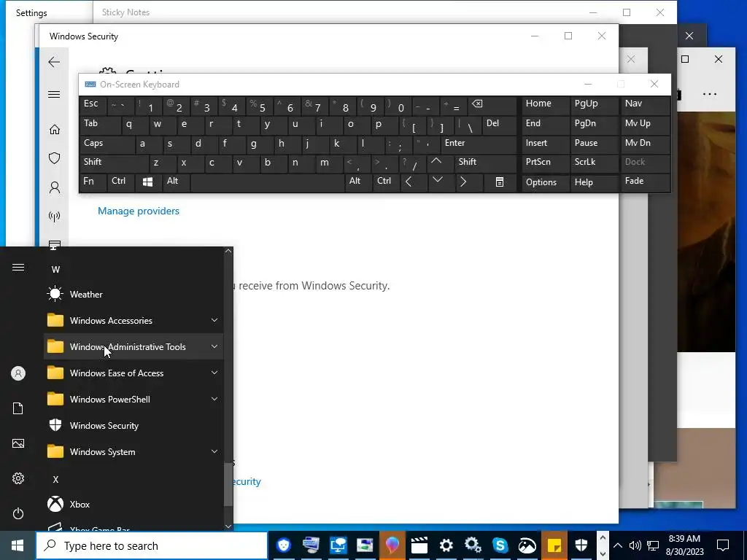Open Skype from the taskbar
Image resolution: width=747 pixels, height=560 pixels.
click(x=500, y=545)
